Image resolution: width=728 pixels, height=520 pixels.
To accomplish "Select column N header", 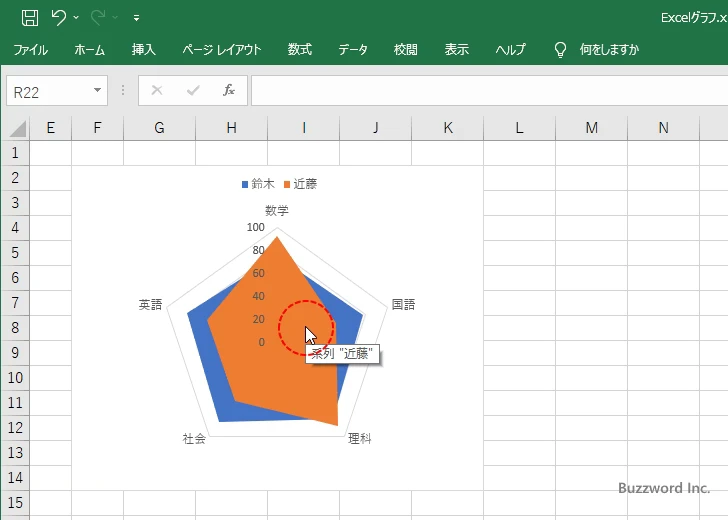I will [x=663, y=128].
